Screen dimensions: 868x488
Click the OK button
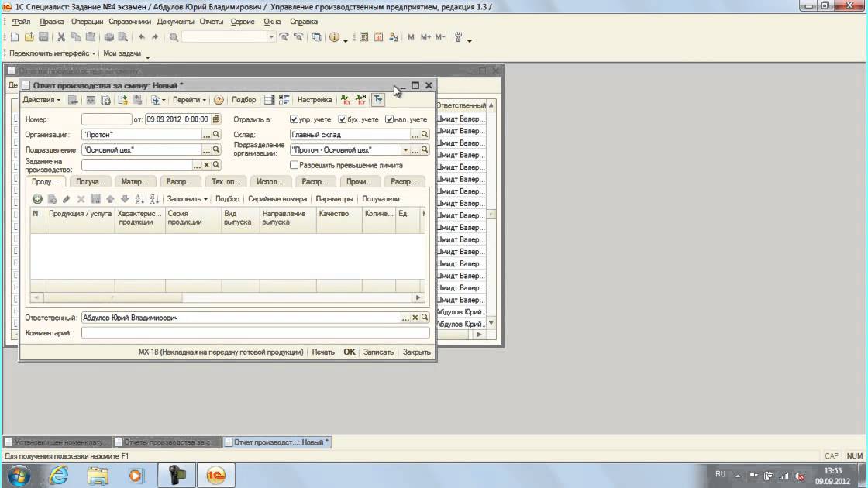350,352
